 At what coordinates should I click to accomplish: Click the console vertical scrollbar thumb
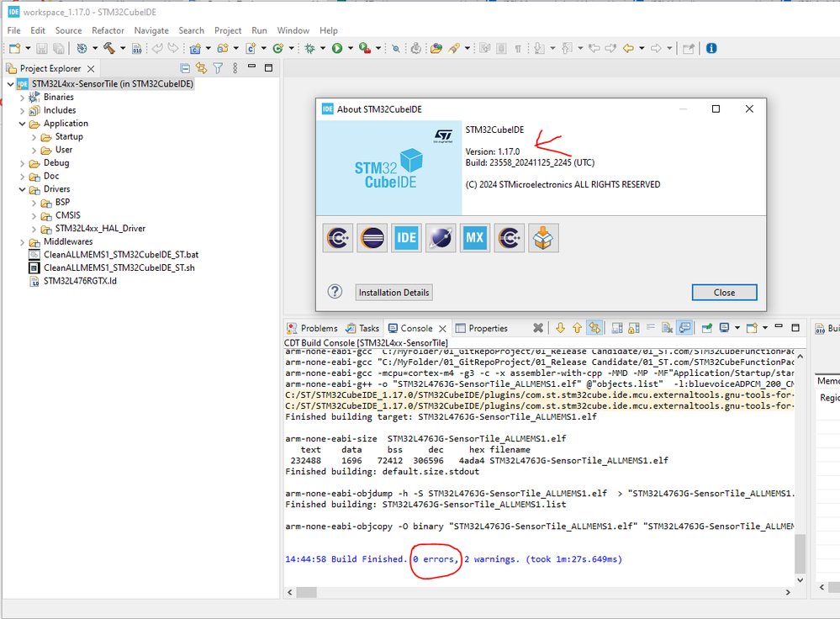coord(800,553)
